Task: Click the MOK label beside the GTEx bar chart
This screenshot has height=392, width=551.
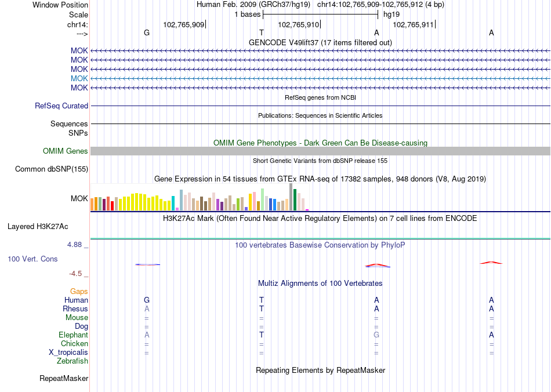Action: click(x=79, y=198)
